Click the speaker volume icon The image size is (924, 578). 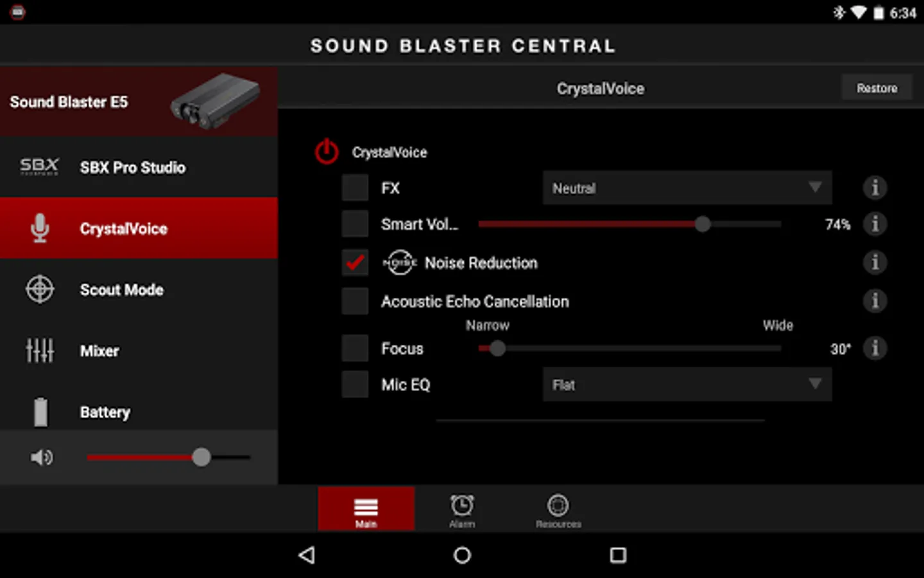[42, 457]
